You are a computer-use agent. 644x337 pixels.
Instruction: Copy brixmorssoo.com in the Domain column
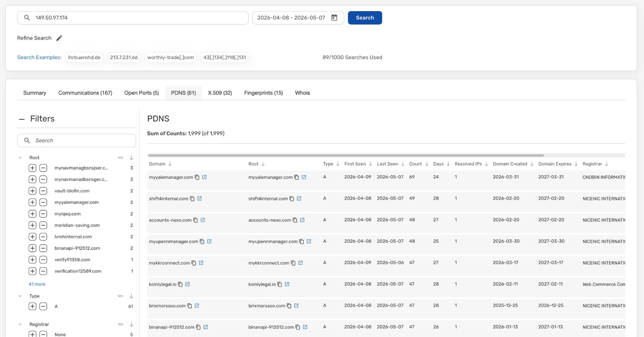click(x=190, y=306)
